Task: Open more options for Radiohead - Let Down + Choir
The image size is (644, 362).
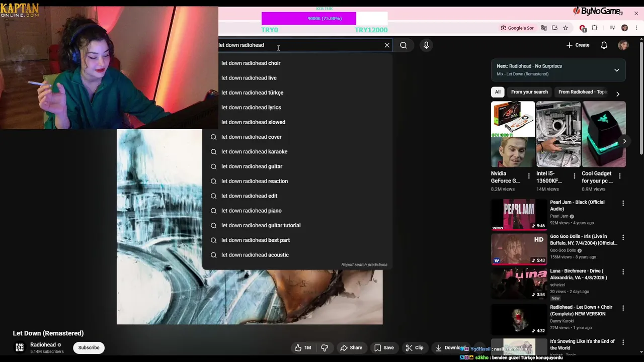Action: (x=623, y=308)
